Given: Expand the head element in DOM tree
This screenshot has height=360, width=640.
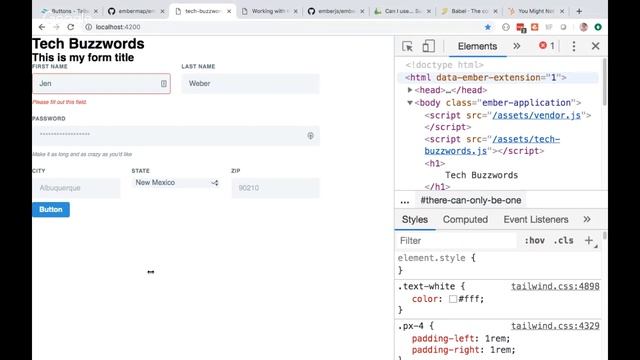Looking at the screenshot, I should [410, 90].
